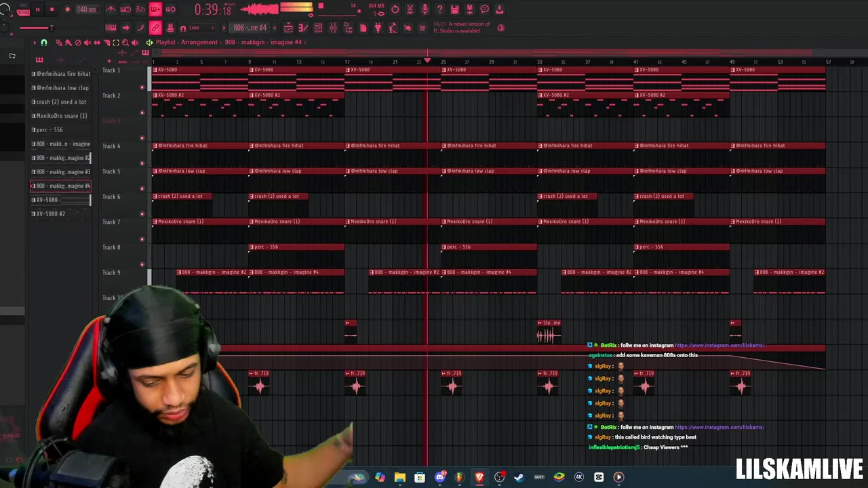Click the playlist menu arrow left of magnet

[x=35, y=42]
